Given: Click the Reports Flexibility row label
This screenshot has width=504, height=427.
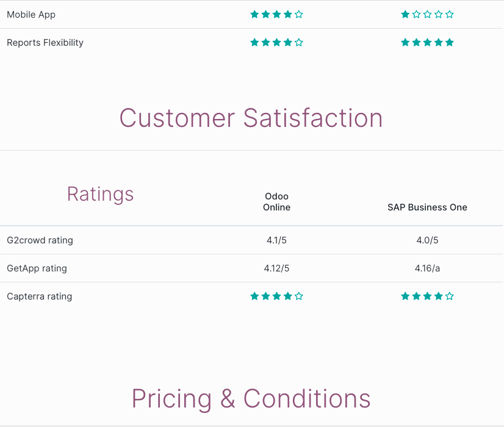Looking at the screenshot, I should [45, 43].
